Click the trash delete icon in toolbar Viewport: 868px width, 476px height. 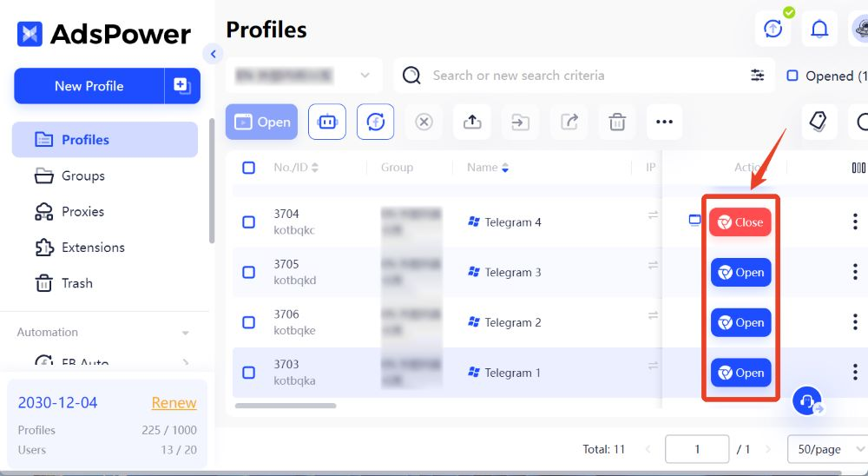coord(617,122)
